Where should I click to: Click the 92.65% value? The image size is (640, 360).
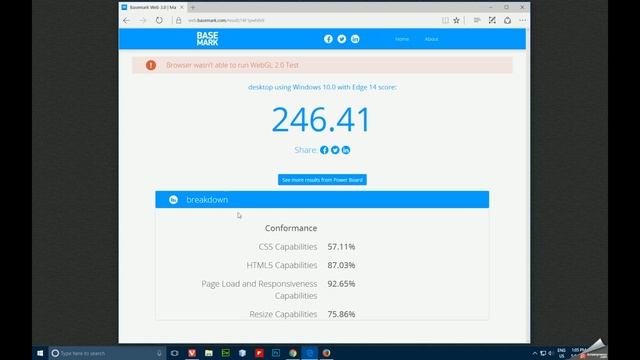click(x=341, y=284)
